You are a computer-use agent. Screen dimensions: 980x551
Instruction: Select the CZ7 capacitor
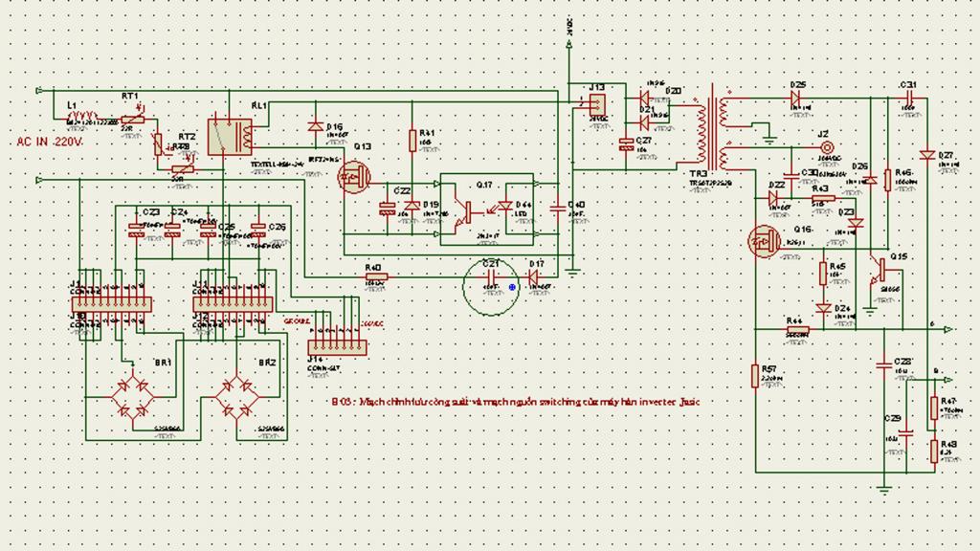[x=626, y=145]
